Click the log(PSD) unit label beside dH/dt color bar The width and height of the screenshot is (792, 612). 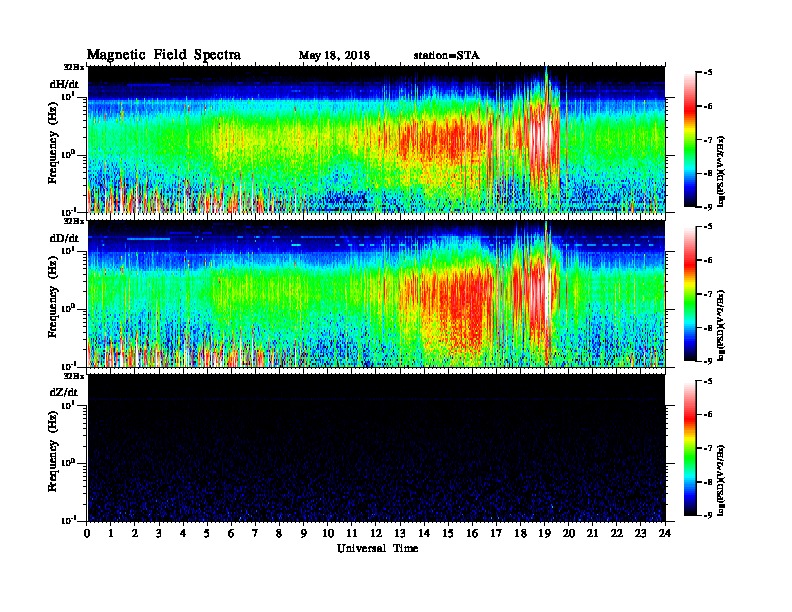tap(722, 171)
